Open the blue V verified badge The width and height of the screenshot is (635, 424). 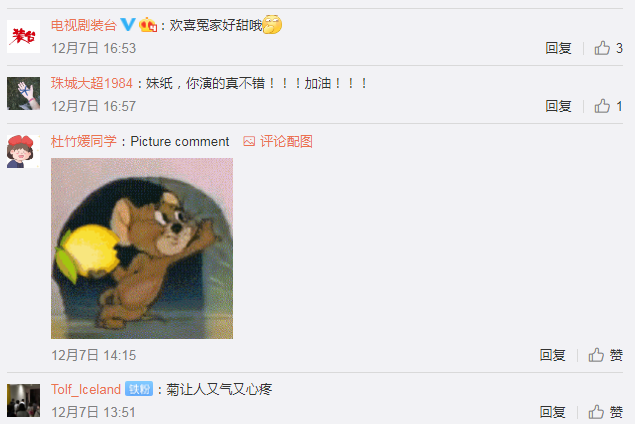tap(128, 25)
